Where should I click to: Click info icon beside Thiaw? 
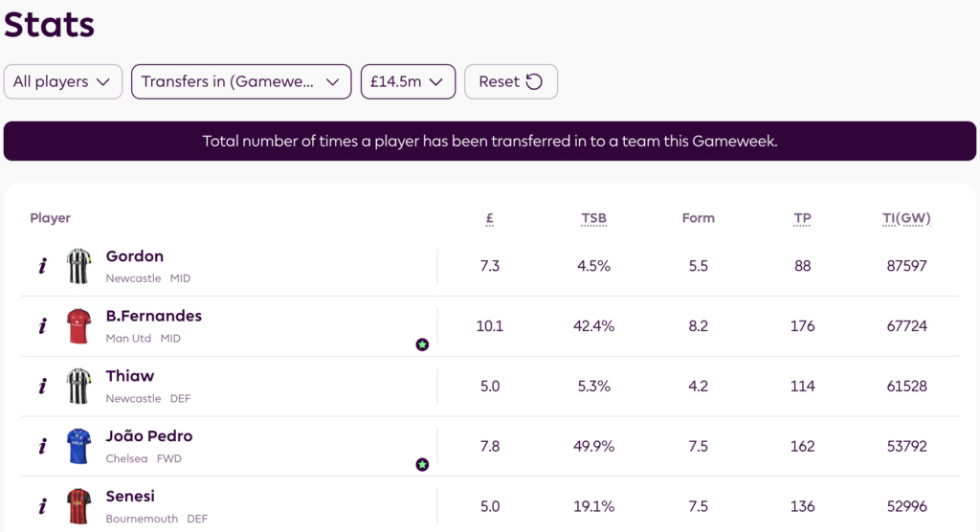coord(42,387)
